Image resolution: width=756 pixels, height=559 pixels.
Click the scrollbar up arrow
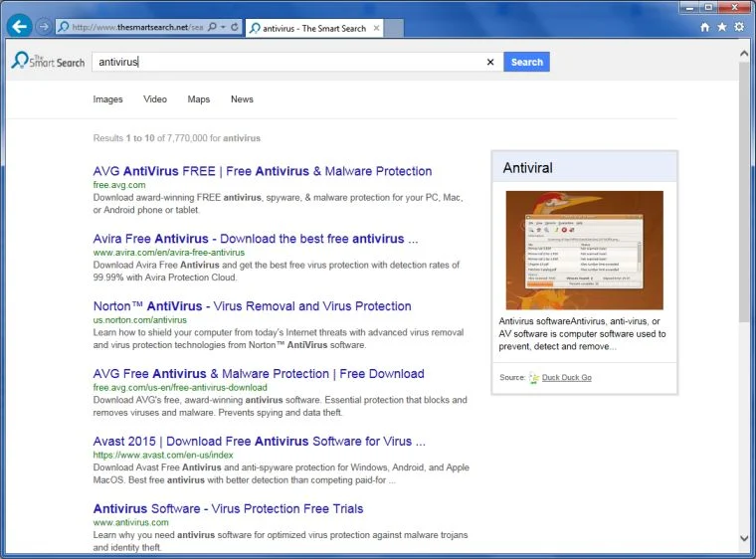(744, 54)
